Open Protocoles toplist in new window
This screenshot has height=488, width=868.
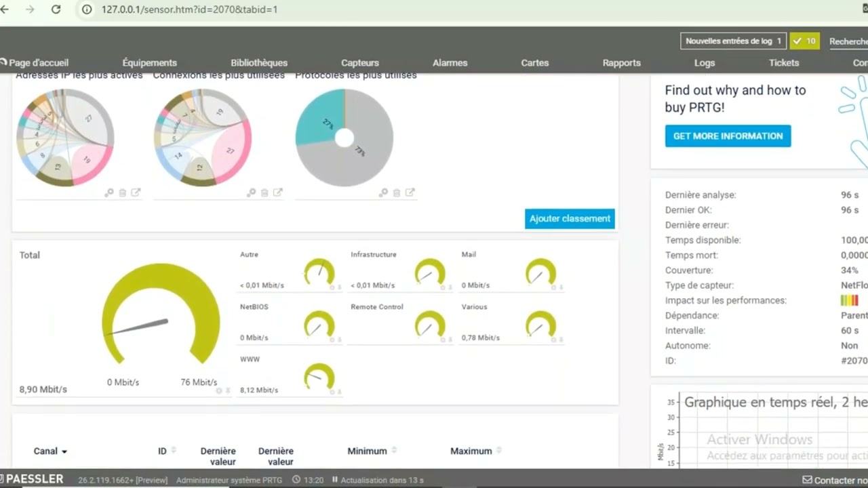(x=410, y=193)
